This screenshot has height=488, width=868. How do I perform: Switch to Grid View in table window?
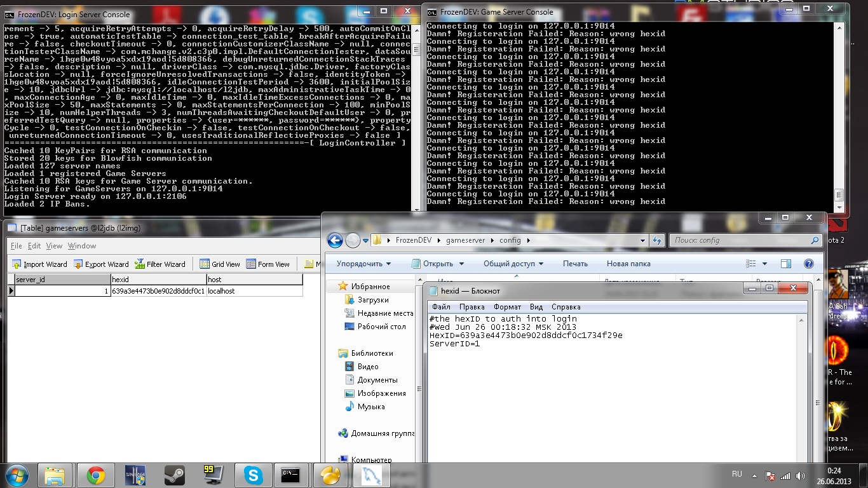(220, 264)
